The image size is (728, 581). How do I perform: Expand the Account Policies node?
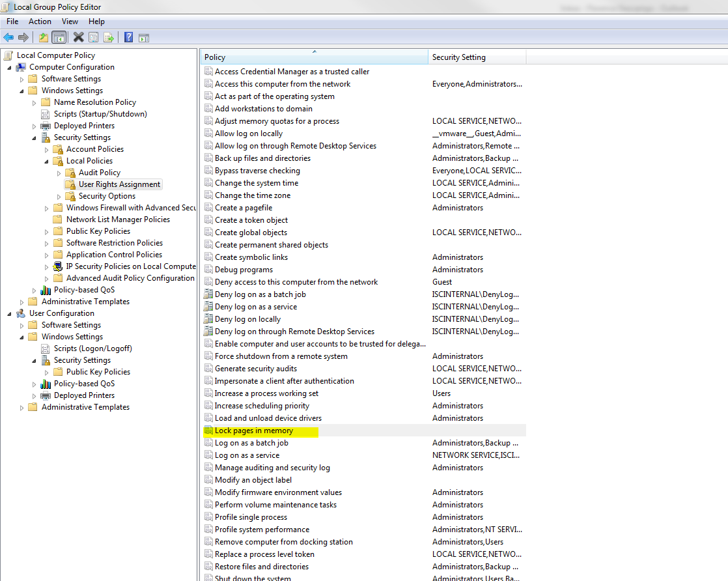[46, 150]
